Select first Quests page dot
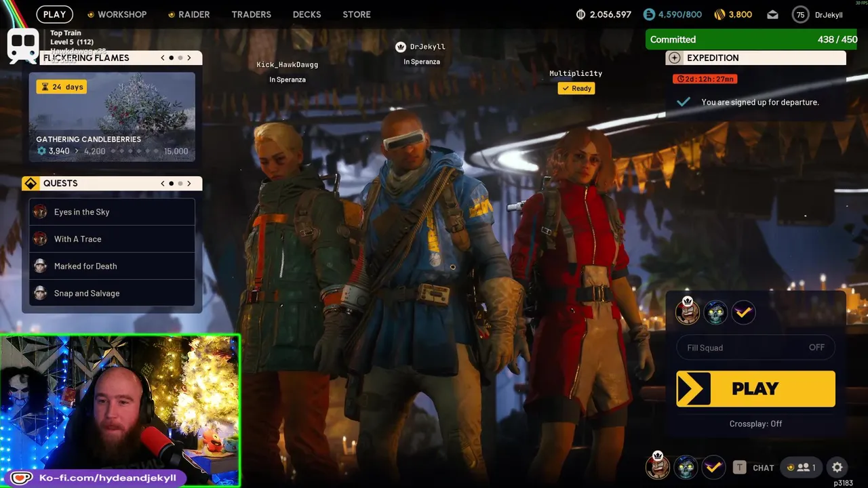Screen dimensions: 868x488 (171, 183)
